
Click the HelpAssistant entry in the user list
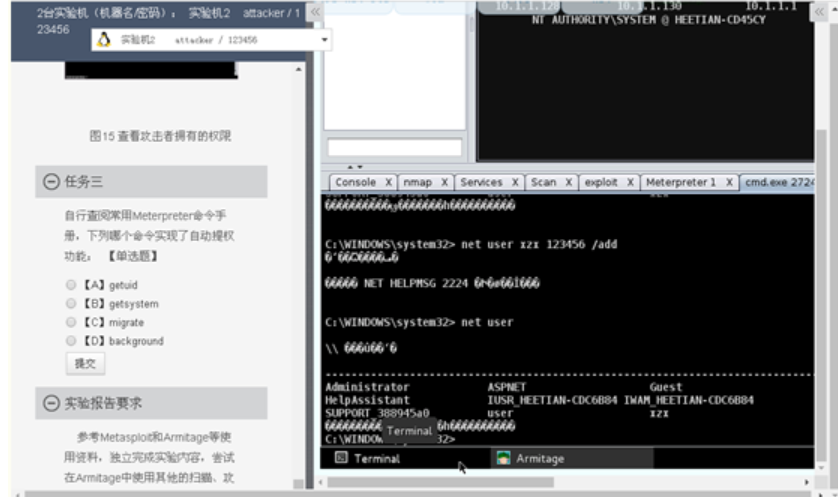[x=367, y=400]
